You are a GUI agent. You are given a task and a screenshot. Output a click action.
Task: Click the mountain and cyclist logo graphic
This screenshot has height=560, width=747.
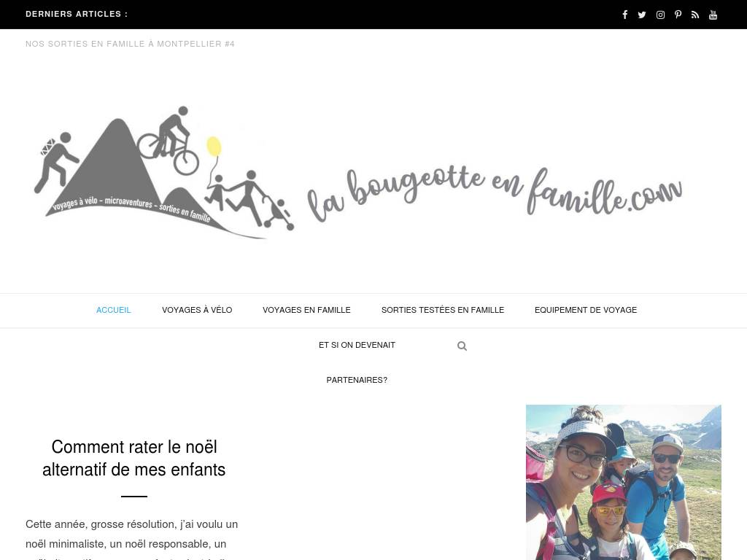[x=163, y=172]
